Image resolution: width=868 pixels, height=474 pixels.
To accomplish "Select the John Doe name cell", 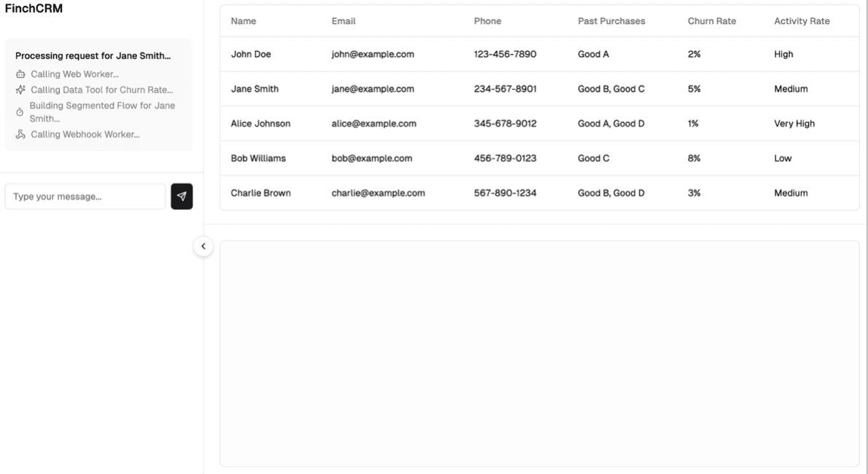I will pos(251,54).
